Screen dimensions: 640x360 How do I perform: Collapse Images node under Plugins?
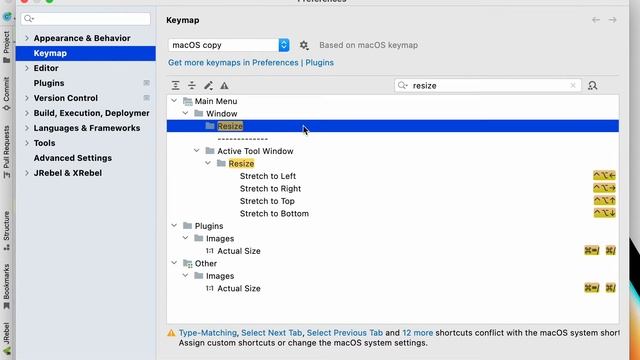(x=186, y=238)
